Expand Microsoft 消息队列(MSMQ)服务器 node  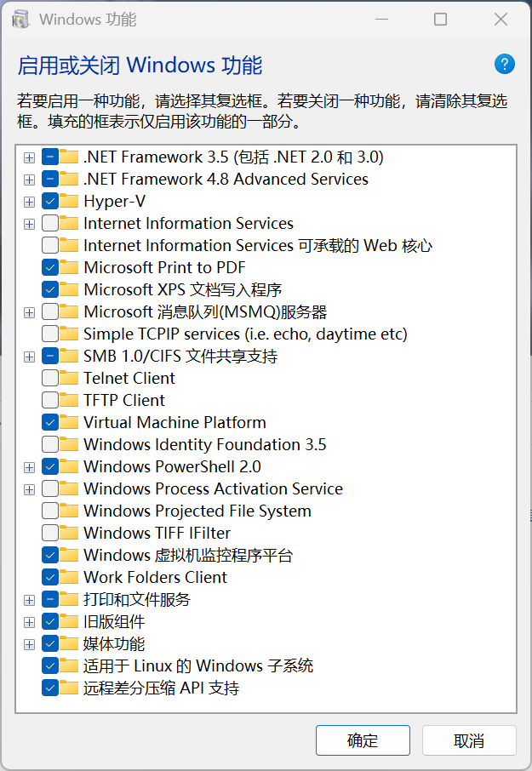pyautogui.click(x=30, y=312)
